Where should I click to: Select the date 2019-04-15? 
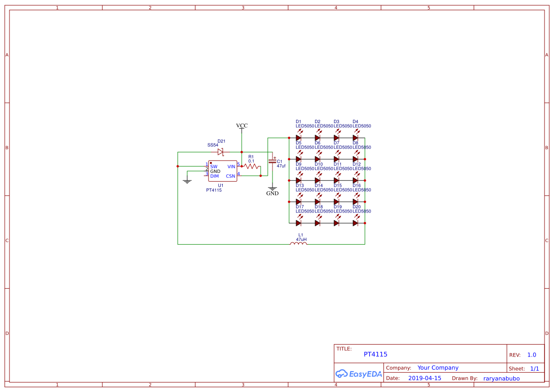pos(425,378)
